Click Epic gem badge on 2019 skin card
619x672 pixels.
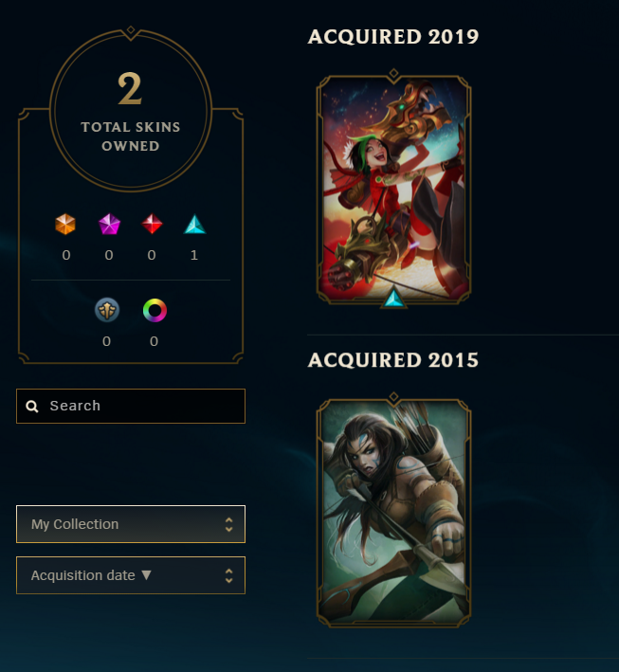click(x=393, y=299)
